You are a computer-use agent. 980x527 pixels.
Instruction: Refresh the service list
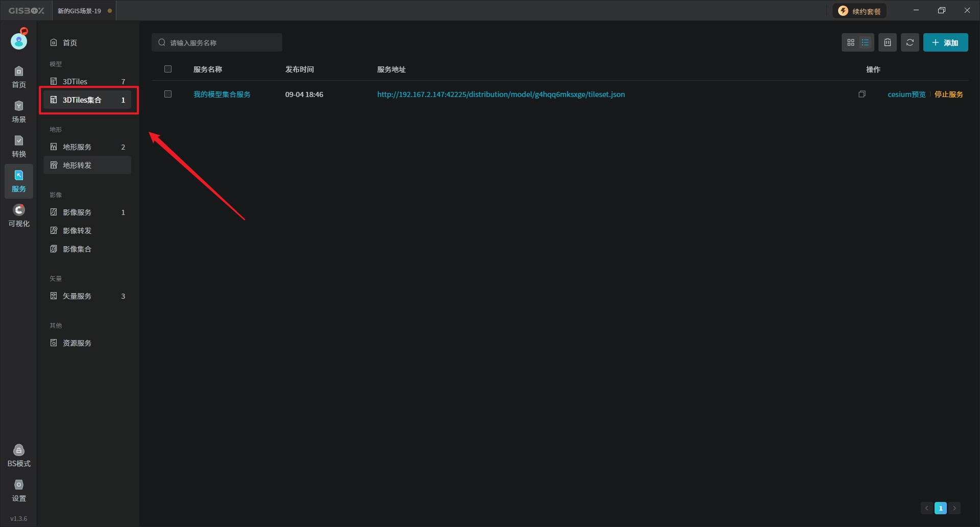click(910, 43)
